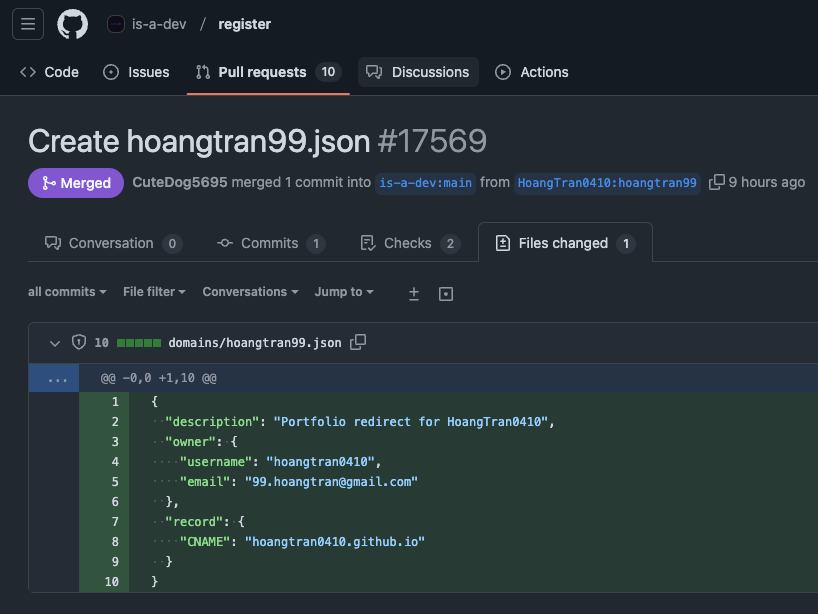
Task: Click the Pull requests count badge 10
Action: (x=328, y=71)
